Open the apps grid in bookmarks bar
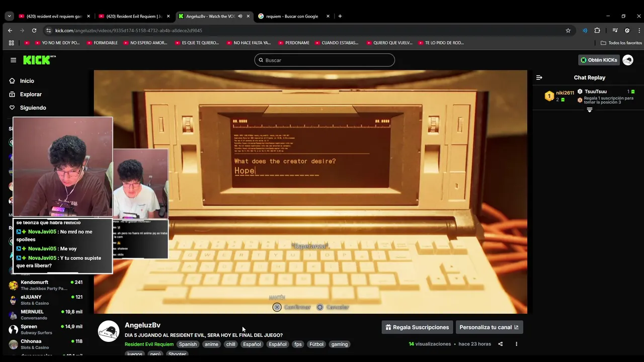Image resolution: width=644 pixels, height=362 pixels. click(x=11, y=43)
